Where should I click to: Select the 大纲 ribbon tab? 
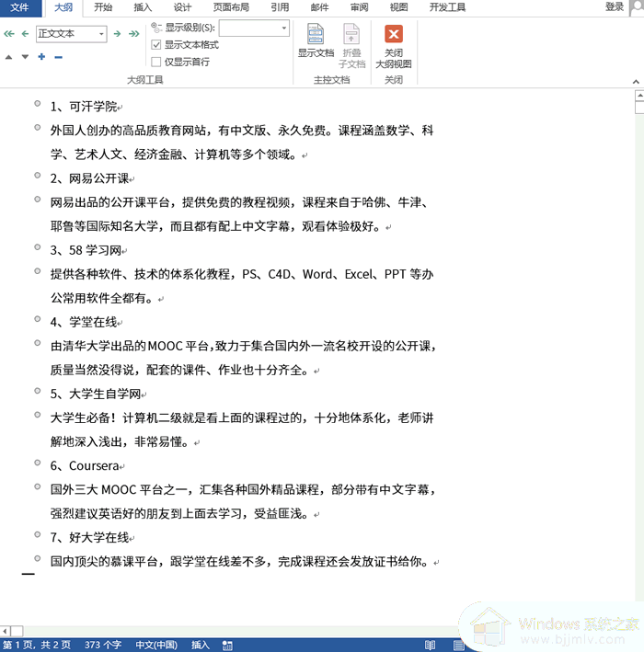(x=63, y=7)
